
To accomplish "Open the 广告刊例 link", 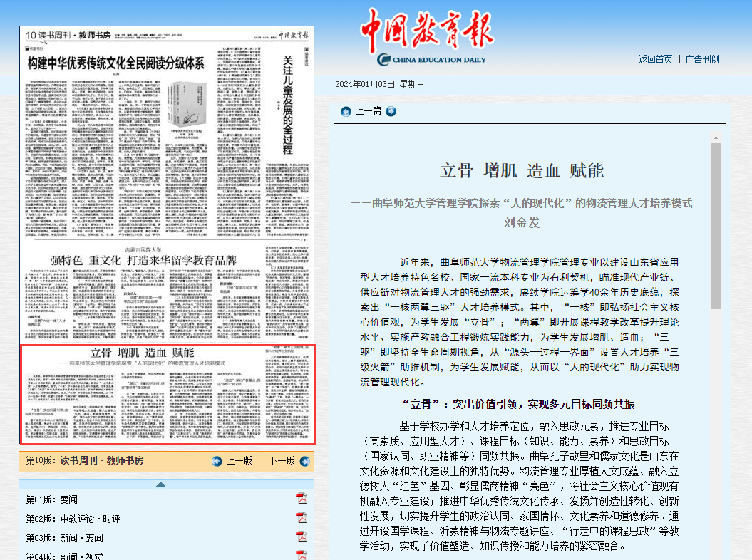I will click(702, 59).
